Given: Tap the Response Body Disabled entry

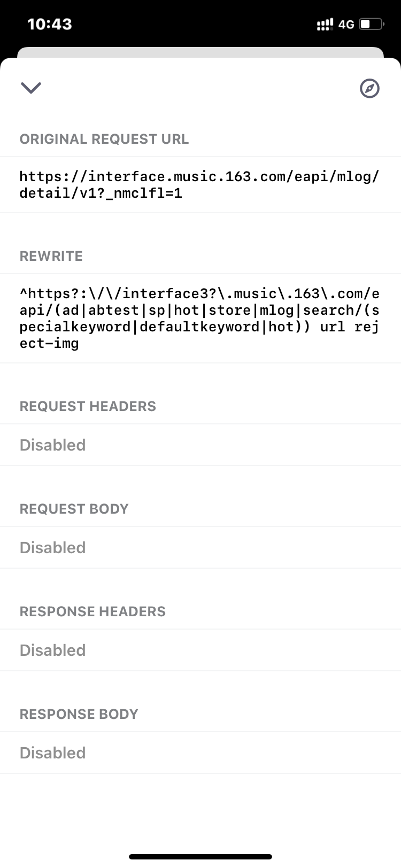Looking at the screenshot, I should coord(52,753).
